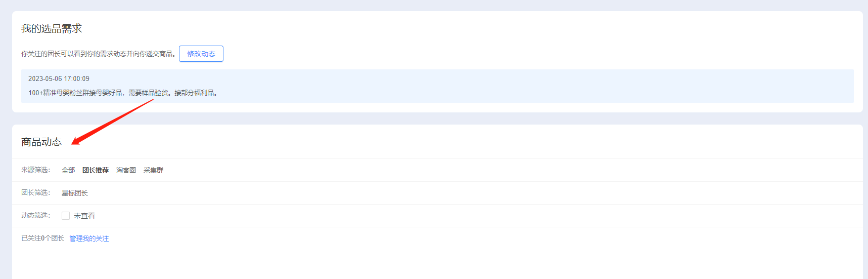Viewport: 868px width, 279px height.
Task: Filter by 星标团长
Action: (x=75, y=193)
